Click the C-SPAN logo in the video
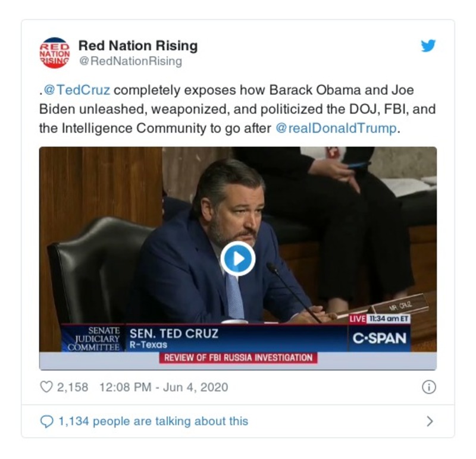The height and width of the screenshot is (459, 476). pyautogui.click(x=380, y=338)
